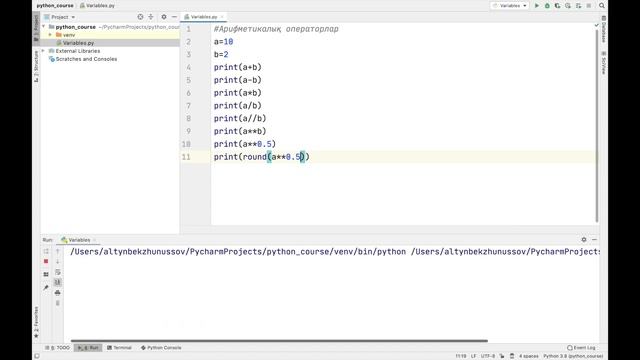Click the green checkmark inspection indicator

click(x=596, y=25)
